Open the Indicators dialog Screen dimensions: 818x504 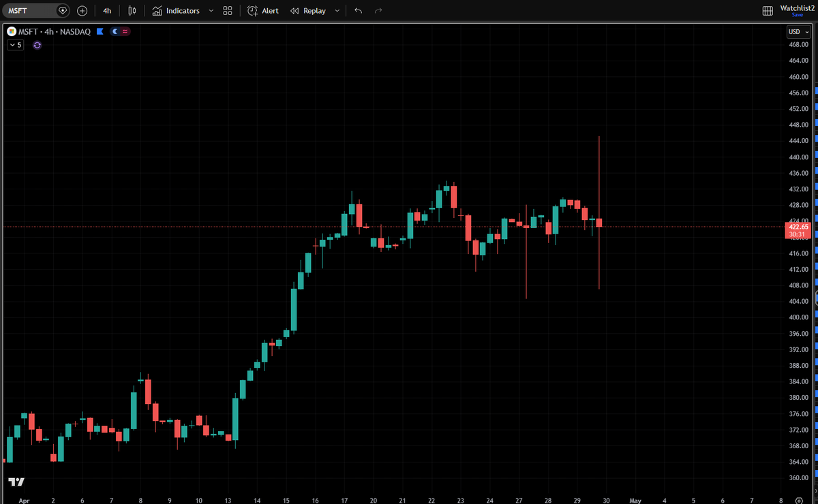click(176, 11)
